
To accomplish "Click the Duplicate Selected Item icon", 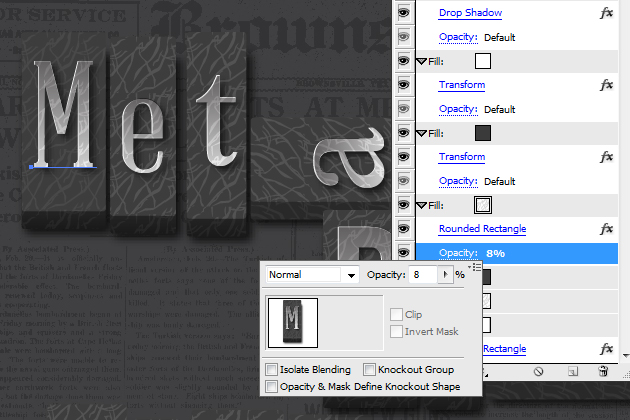I will [573, 371].
